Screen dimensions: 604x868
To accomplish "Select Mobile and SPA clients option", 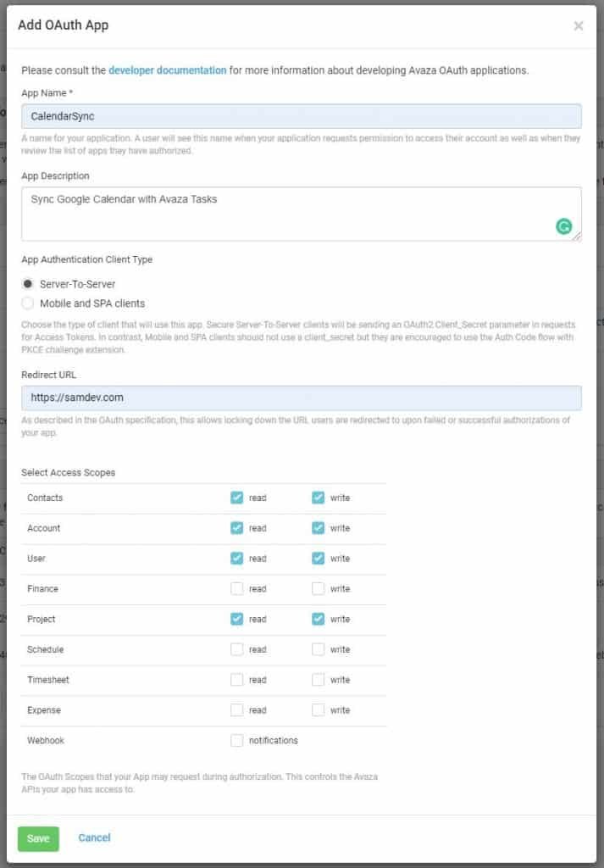I will [28, 303].
